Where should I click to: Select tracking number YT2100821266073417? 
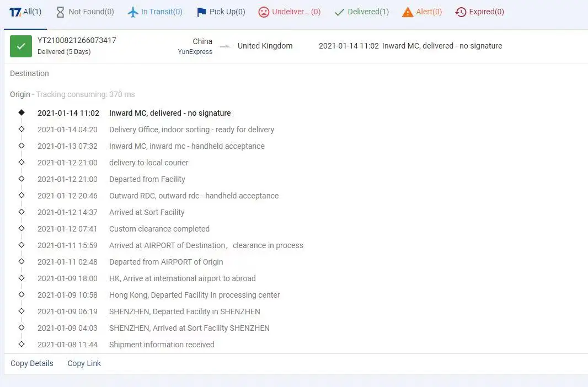click(x=77, y=40)
